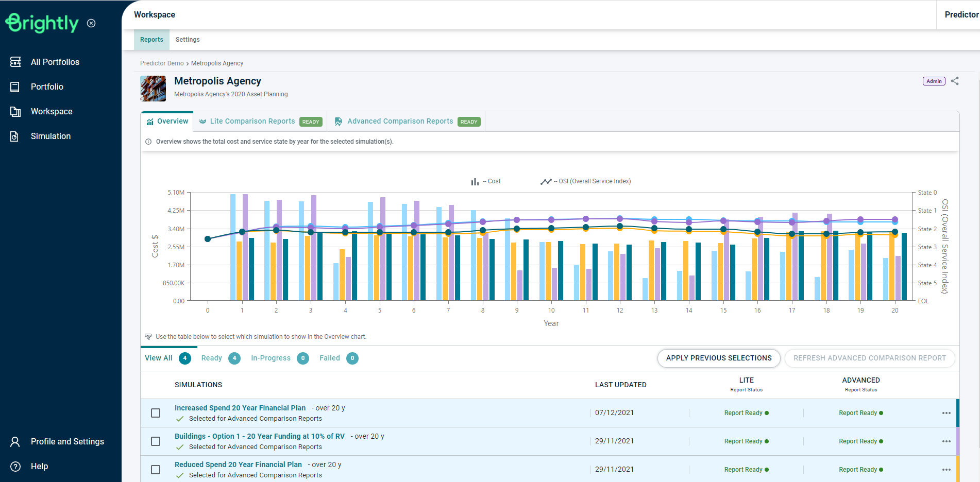This screenshot has width=980, height=482.
Task: Open ellipsis menu for Reduced Spend row
Action: pos(946,470)
